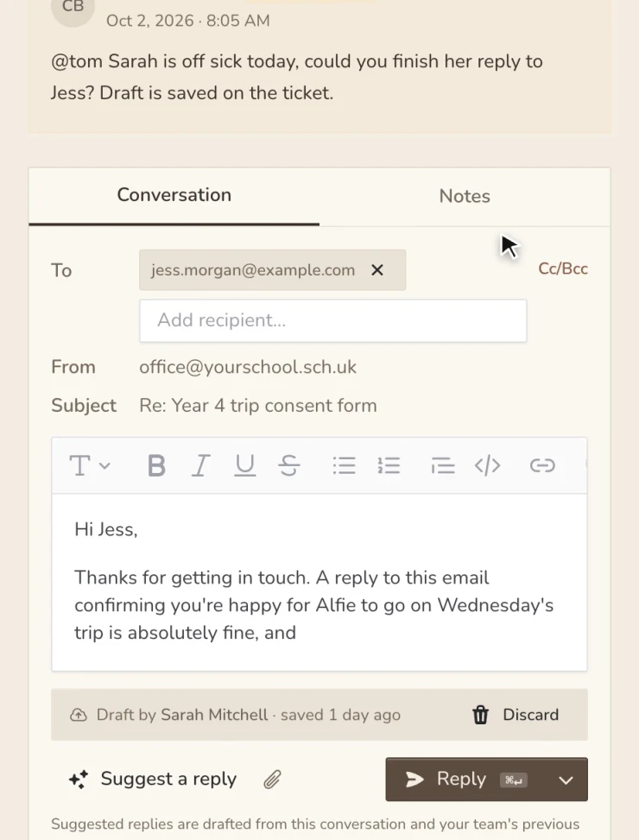
Task: Click the Oct 2, 2026 timestamp
Action: pyautogui.click(x=188, y=21)
